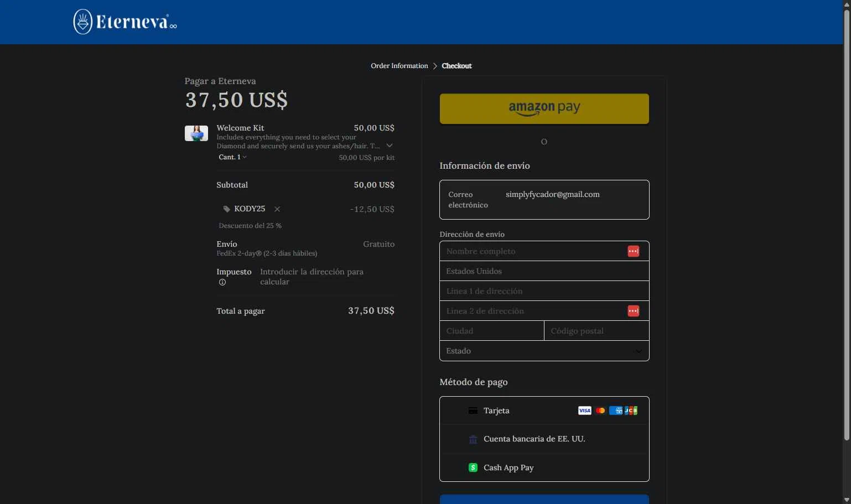Screen dimensions: 851x504
Task: Remove the KODY25 promo code
Action: pyautogui.click(x=277, y=209)
